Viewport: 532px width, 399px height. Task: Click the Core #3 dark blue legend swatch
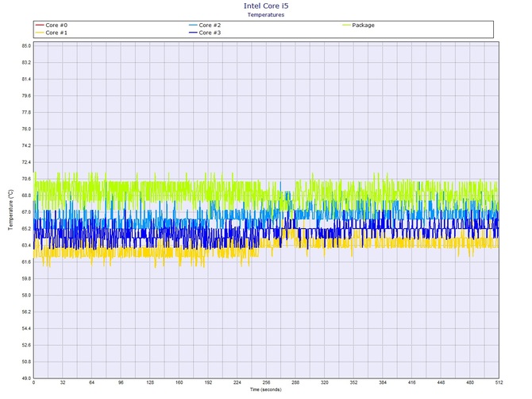pyautogui.click(x=193, y=33)
